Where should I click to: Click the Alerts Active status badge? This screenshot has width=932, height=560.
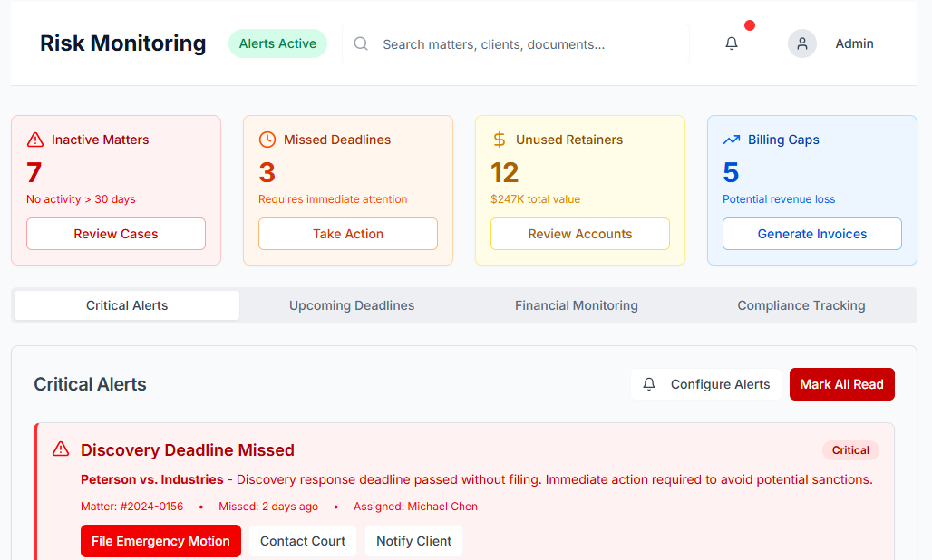click(x=277, y=43)
